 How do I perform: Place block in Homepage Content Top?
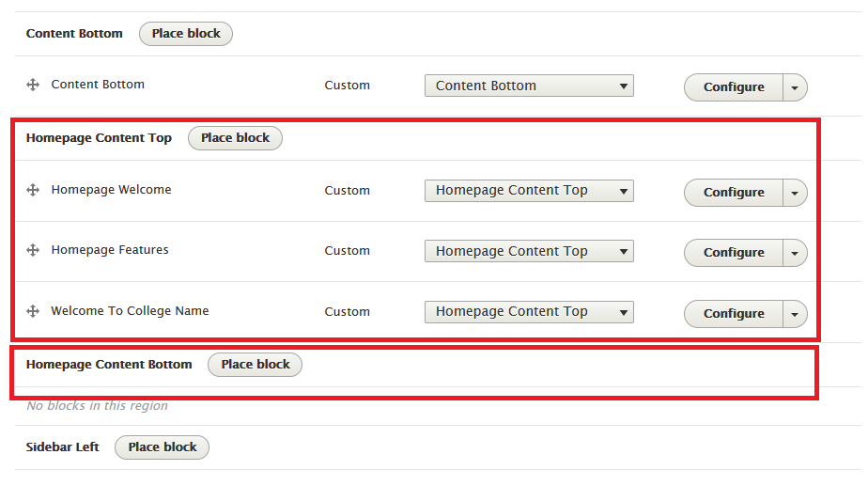click(x=235, y=138)
